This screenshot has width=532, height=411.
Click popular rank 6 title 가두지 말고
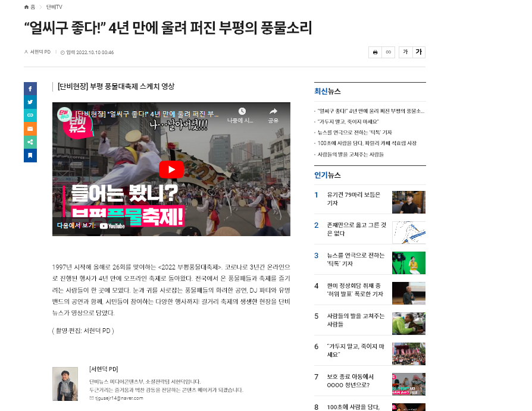click(x=356, y=351)
